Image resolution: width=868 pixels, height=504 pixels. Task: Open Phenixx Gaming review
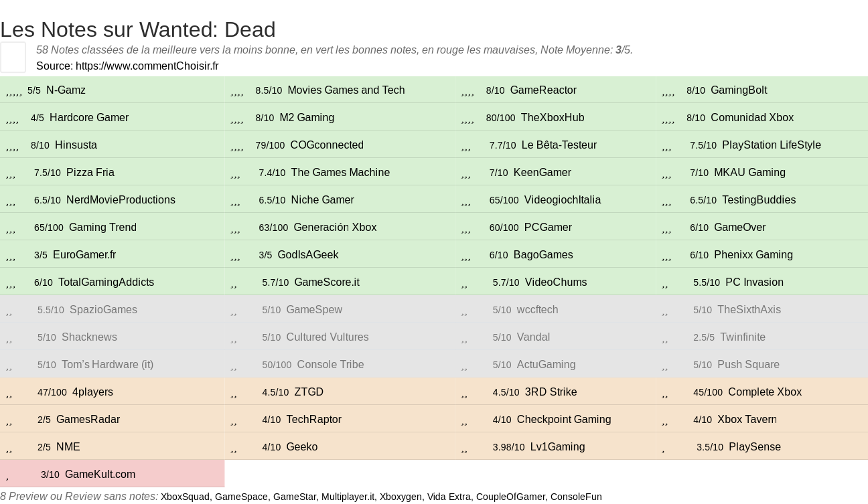pyautogui.click(x=753, y=254)
